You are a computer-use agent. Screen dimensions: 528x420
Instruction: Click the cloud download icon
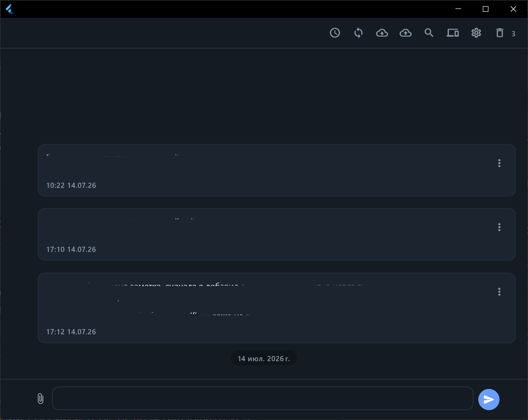pos(382,33)
